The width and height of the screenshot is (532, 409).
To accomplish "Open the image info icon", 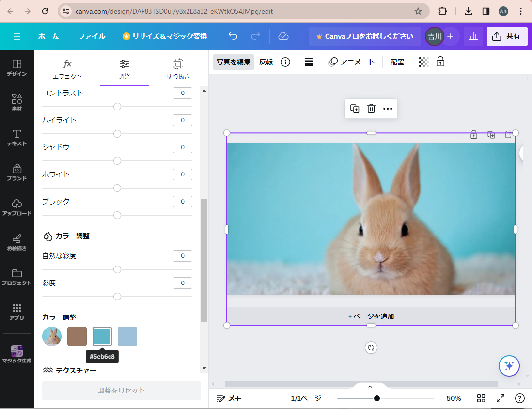I will (x=285, y=62).
